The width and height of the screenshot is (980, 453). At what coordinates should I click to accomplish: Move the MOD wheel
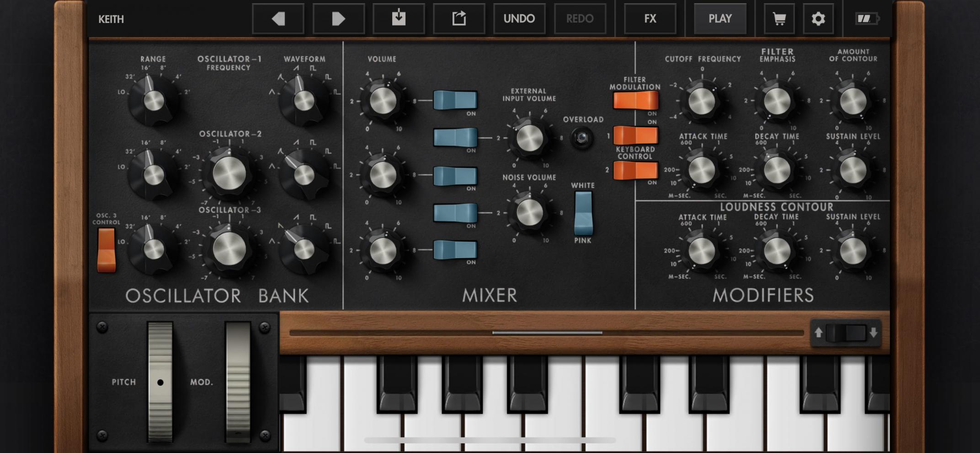pyautogui.click(x=240, y=380)
